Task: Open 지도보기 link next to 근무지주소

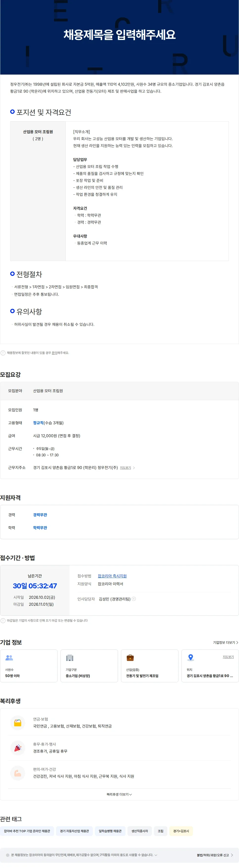Action: [x=125, y=468]
